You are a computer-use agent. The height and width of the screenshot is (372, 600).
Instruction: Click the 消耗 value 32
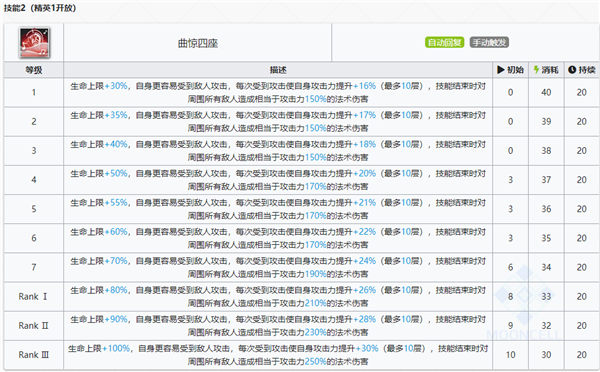point(546,326)
